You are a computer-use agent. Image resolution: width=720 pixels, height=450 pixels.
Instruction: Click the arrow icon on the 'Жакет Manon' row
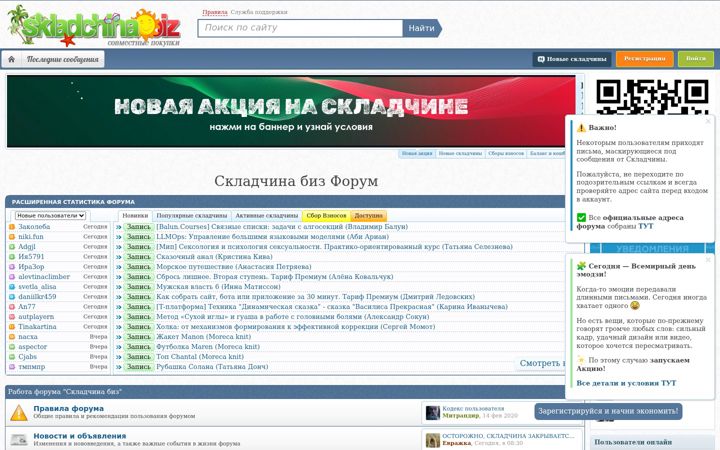point(118,337)
